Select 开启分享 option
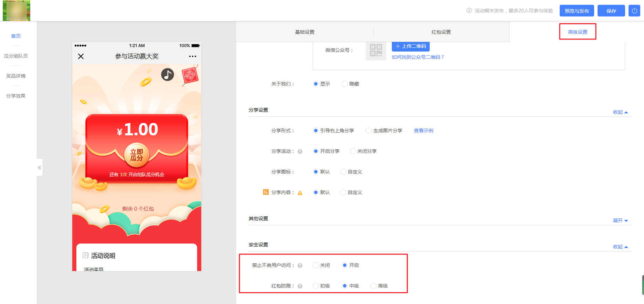 (x=326, y=151)
